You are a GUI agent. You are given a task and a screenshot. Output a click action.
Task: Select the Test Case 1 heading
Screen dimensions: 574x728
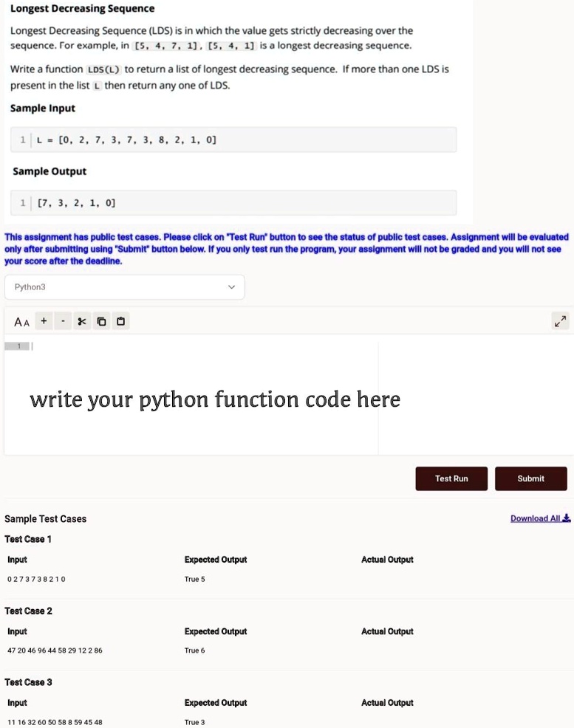[28, 539]
